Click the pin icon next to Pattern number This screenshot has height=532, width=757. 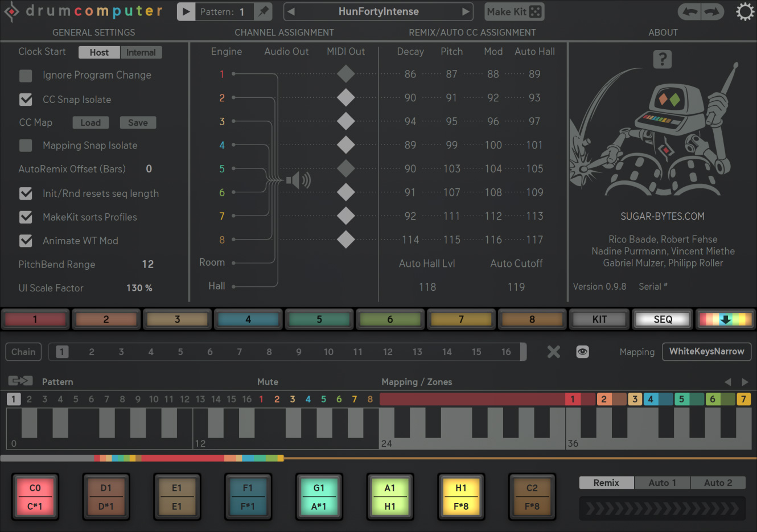[263, 11]
